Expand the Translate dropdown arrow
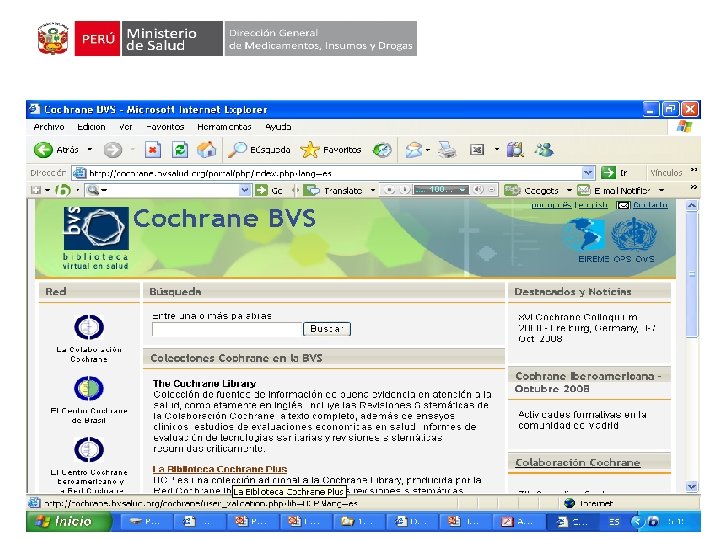 pyautogui.click(x=373, y=190)
